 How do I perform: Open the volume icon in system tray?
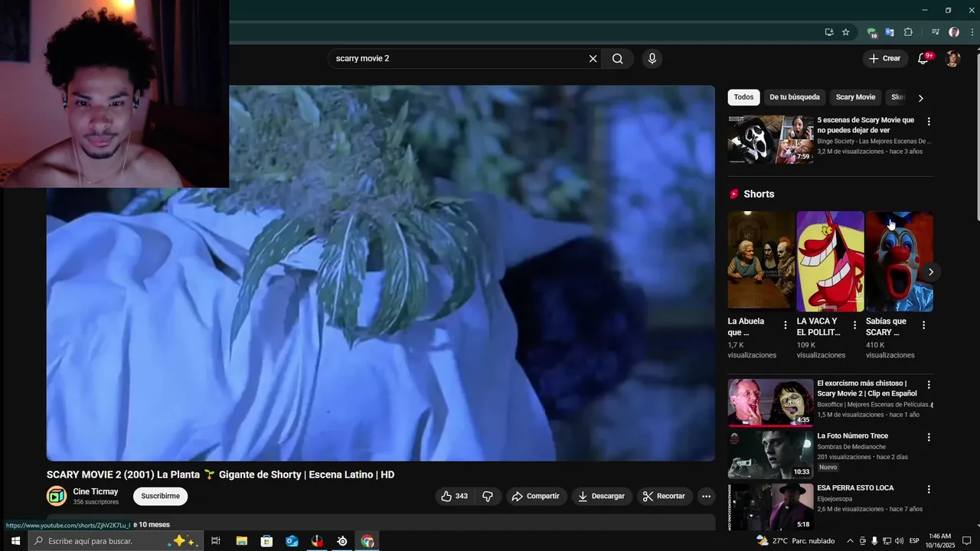pyautogui.click(x=899, y=541)
